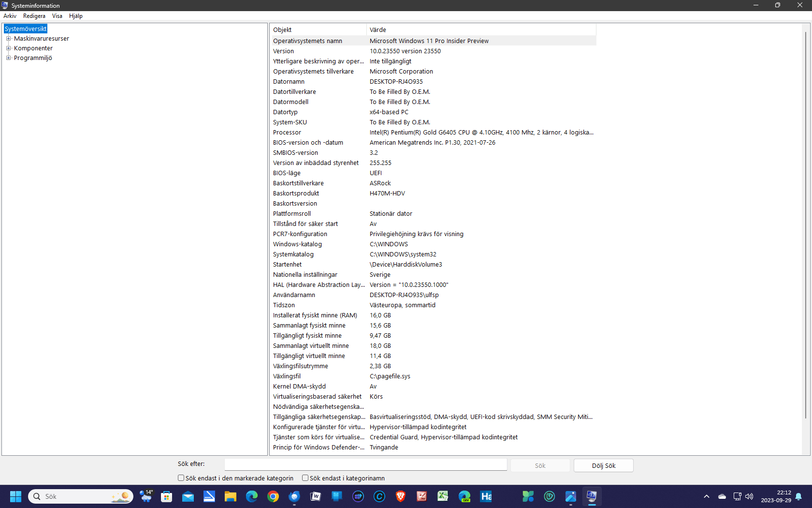Open the OneDrive cloud tray icon
812x508 pixels.
pyautogui.click(x=722, y=496)
